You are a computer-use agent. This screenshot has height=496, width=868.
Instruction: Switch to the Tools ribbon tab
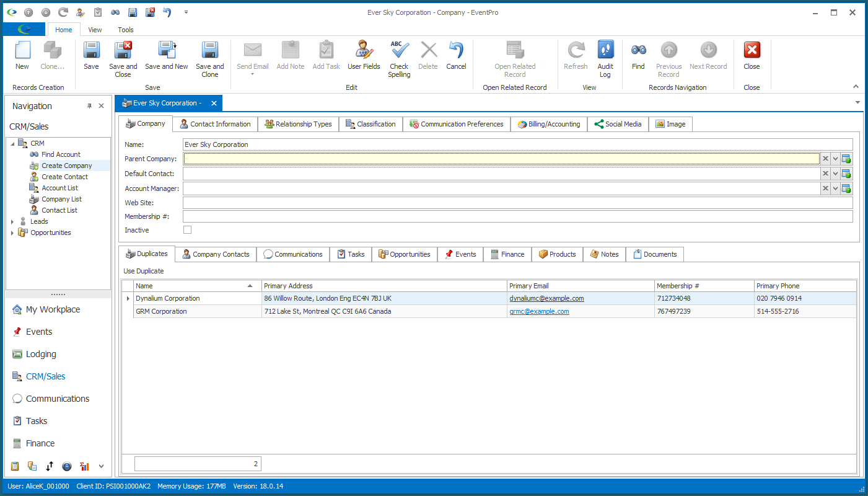click(126, 30)
